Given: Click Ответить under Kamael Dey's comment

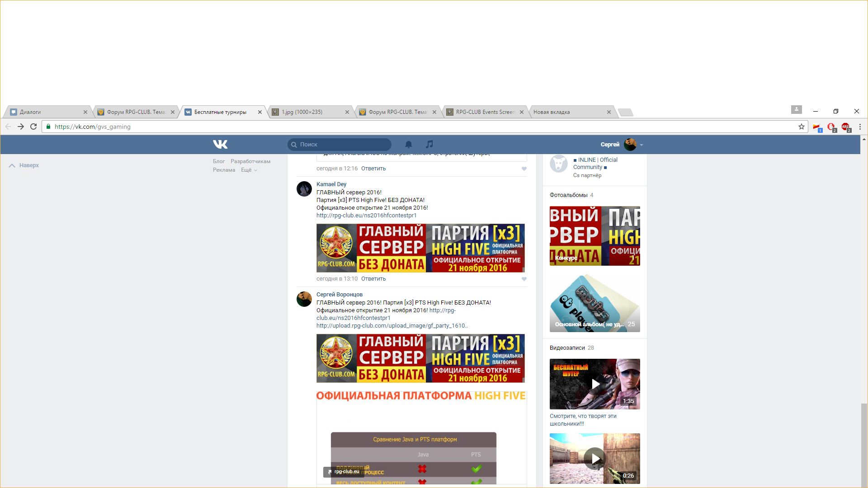Looking at the screenshot, I should coord(373,279).
